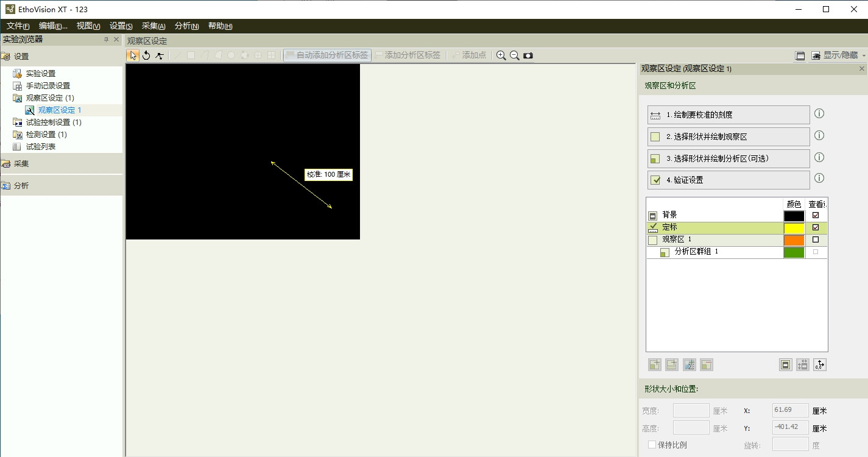The width and height of the screenshot is (868, 457).
Task: Click 添加分析区标签 toolbar button
Action: click(x=408, y=55)
